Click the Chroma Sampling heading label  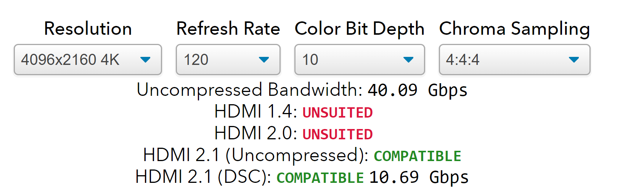pos(514,29)
